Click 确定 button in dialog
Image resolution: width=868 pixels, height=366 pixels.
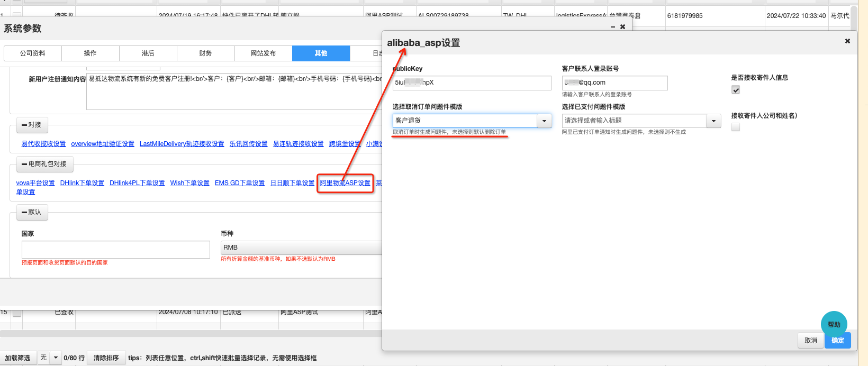[838, 341]
